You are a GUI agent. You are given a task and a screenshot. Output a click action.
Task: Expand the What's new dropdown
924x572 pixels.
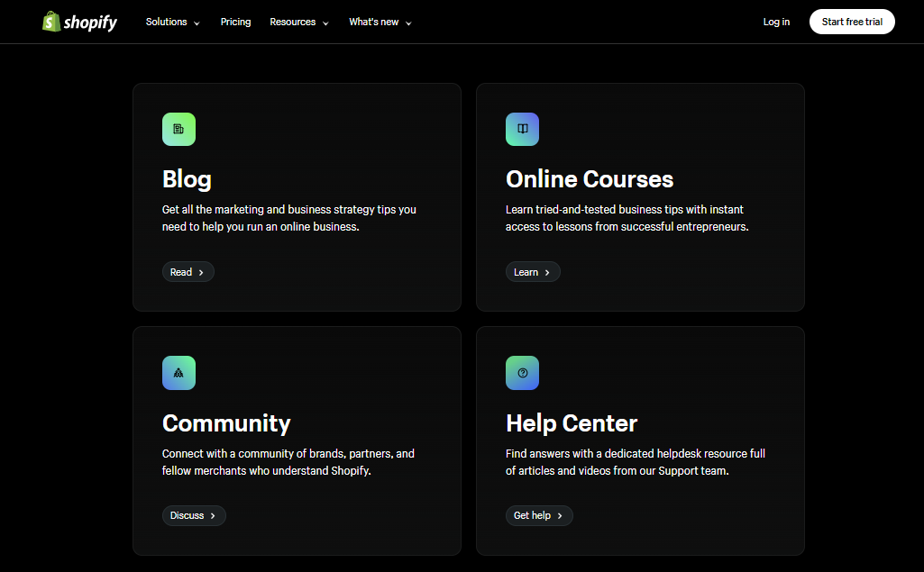tap(380, 22)
